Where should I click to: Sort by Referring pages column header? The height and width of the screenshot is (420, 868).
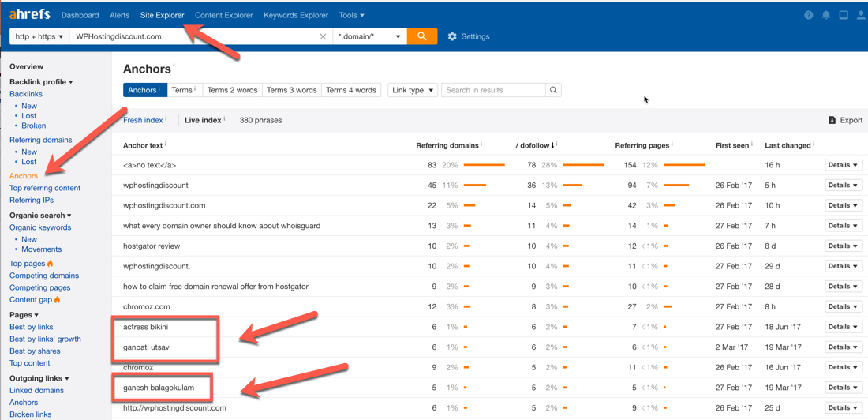(642, 145)
